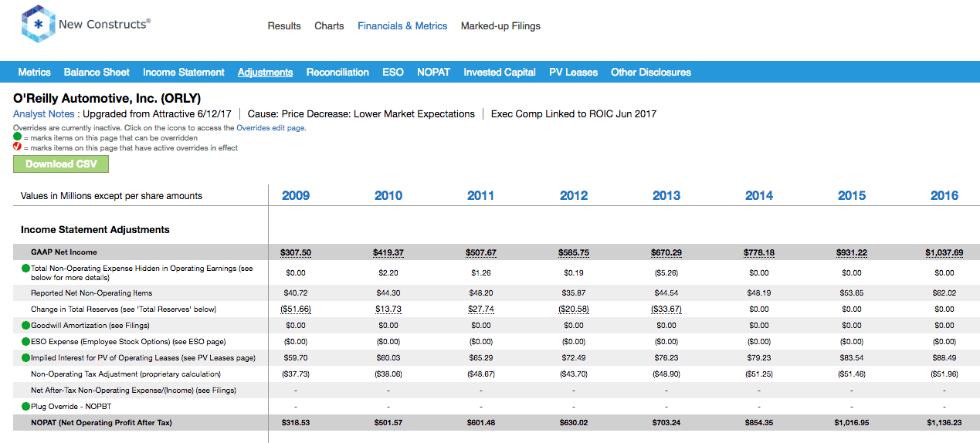The image size is (980, 443).
Task: Click the Income Statement Adjustments heading
Action: point(95,230)
